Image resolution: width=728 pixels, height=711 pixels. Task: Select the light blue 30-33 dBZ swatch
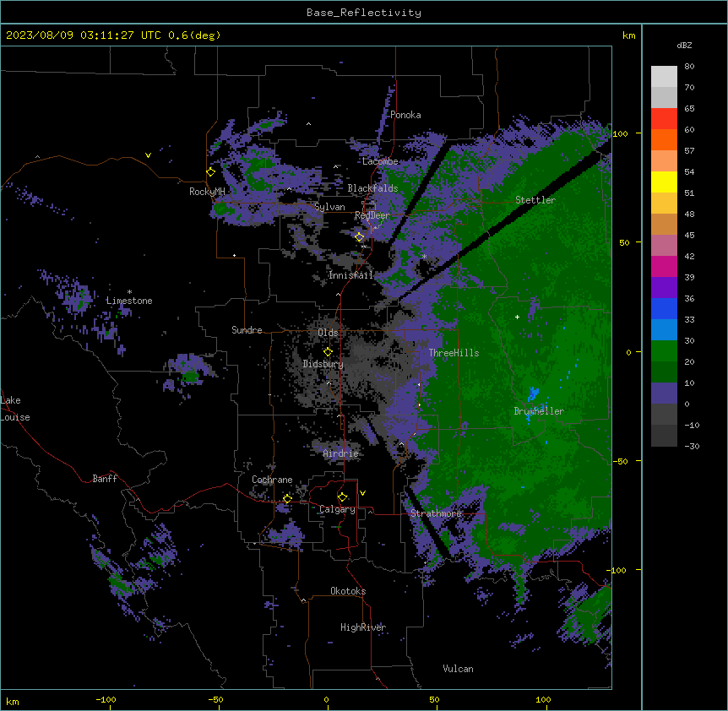coord(664,330)
